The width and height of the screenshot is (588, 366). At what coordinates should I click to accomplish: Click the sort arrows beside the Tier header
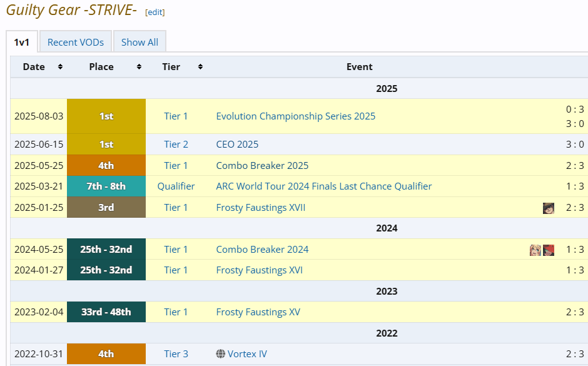(x=201, y=67)
